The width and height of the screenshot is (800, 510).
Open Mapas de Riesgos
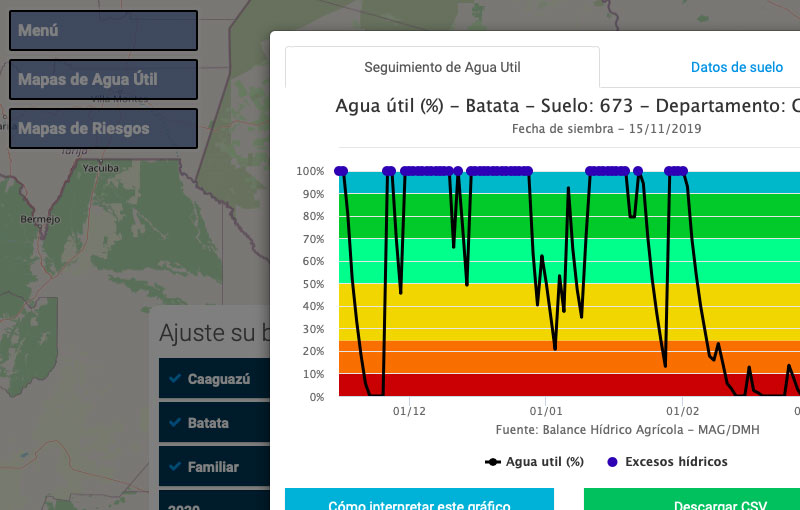click(103, 128)
